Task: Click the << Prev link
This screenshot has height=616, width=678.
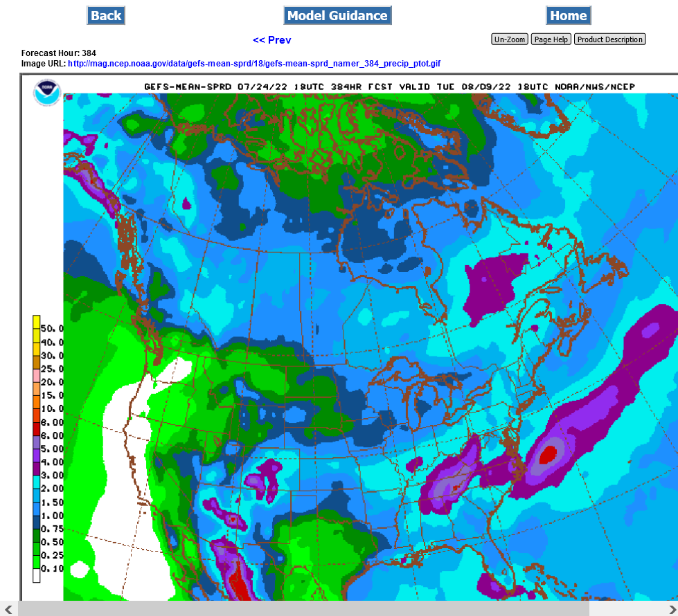Action: 272,40
